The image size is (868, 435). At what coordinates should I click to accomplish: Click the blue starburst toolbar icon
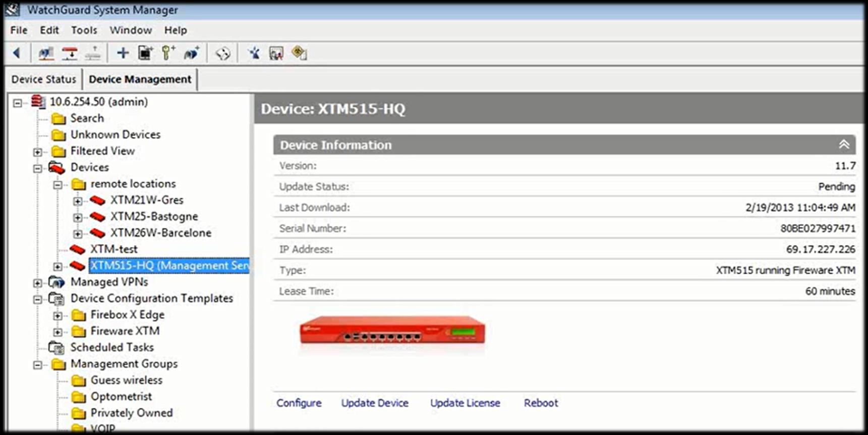254,53
